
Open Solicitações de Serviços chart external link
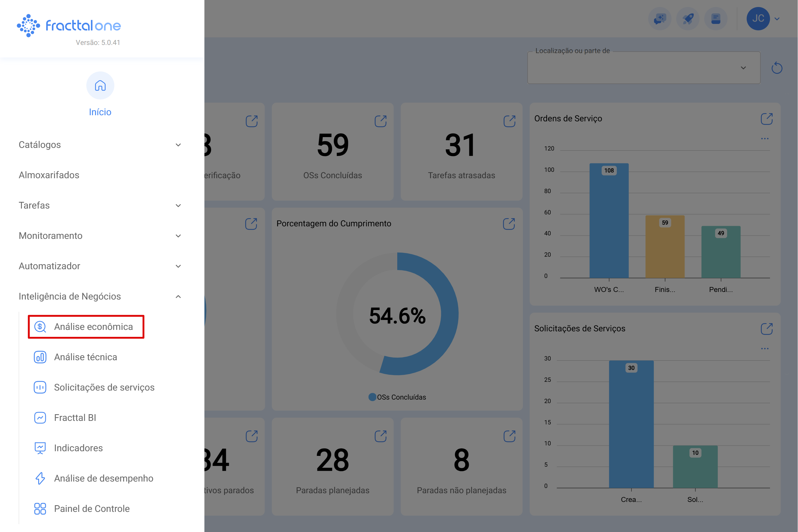[766, 329]
